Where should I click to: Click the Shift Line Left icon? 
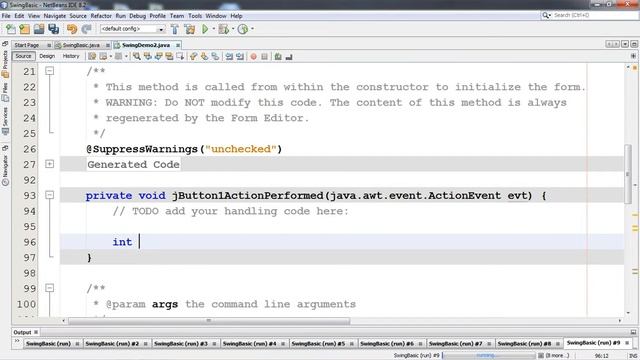[229, 57]
